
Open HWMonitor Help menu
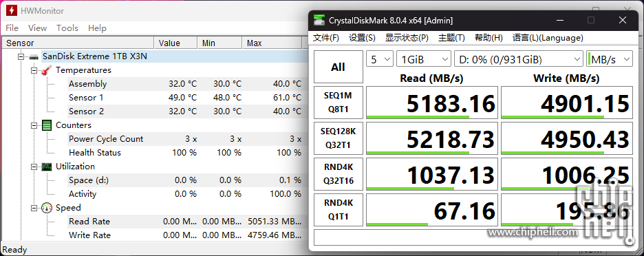point(97,28)
